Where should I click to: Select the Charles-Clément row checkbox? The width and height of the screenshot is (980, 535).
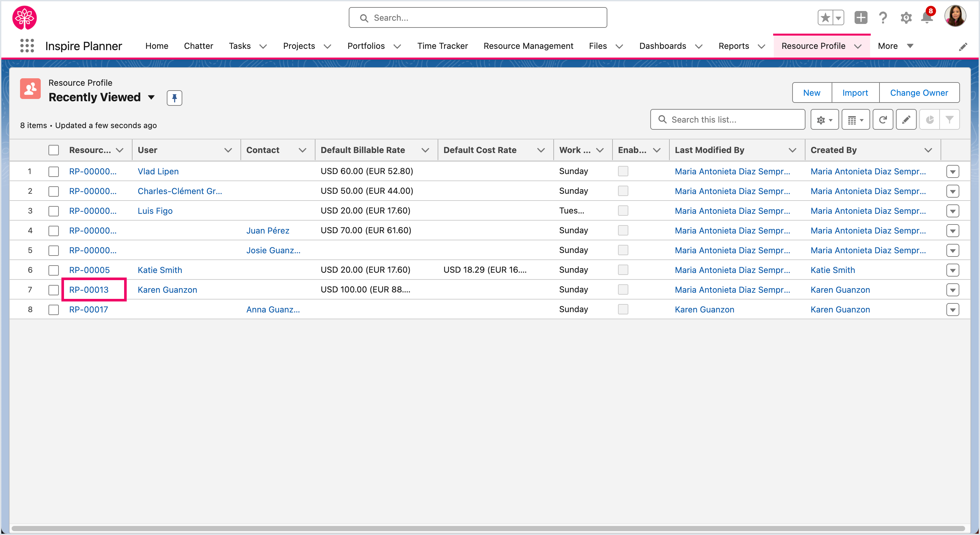click(54, 191)
